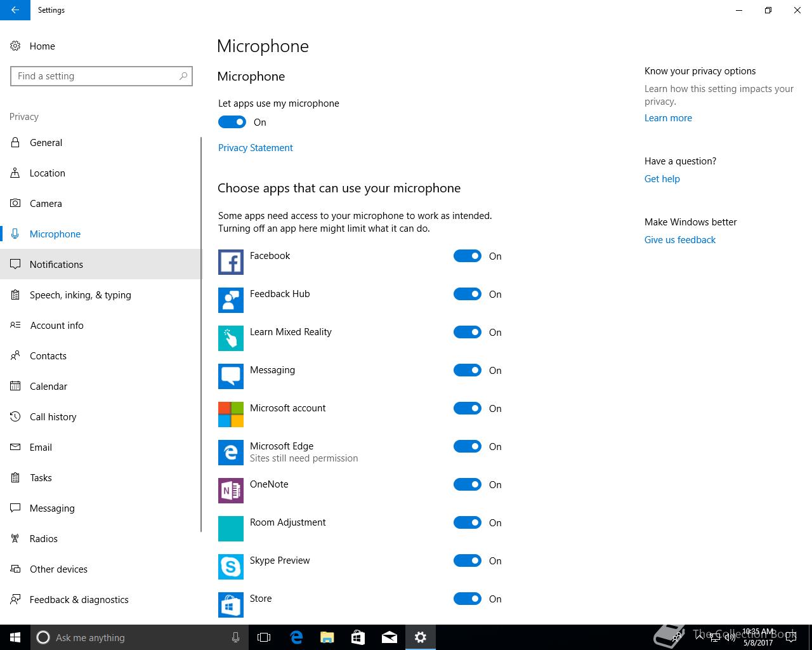This screenshot has height=650, width=812.
Task: Click the Home gear icon in the sidebar
Action: 15,46
